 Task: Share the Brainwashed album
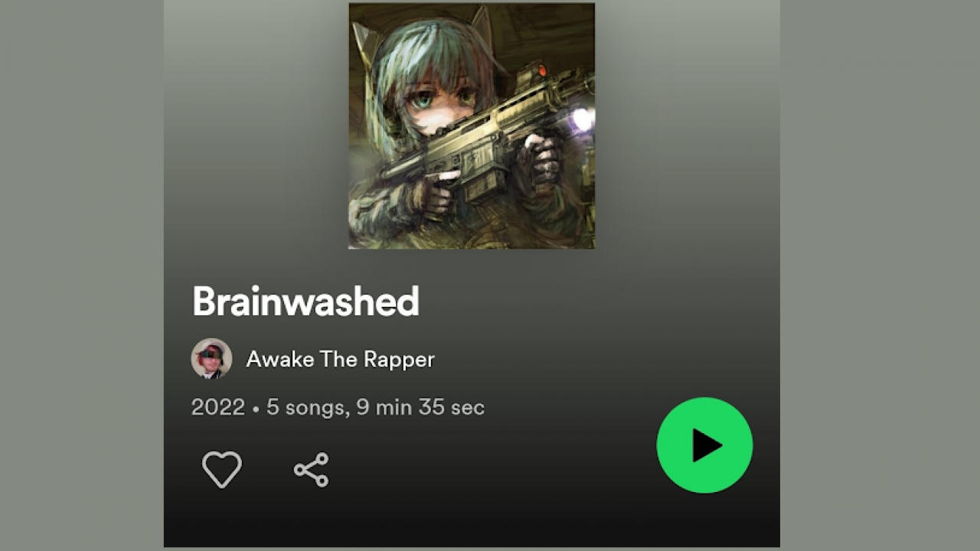tap(311, 469)
